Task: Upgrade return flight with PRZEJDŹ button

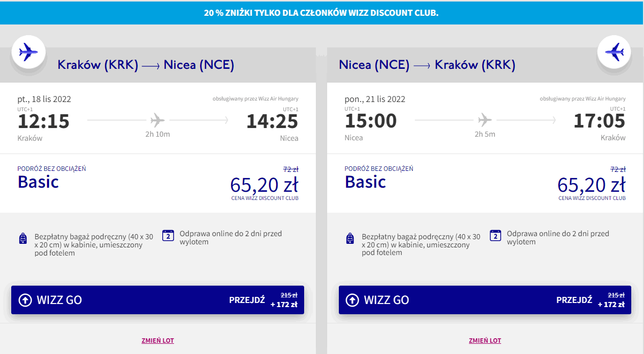Action: 574,300
